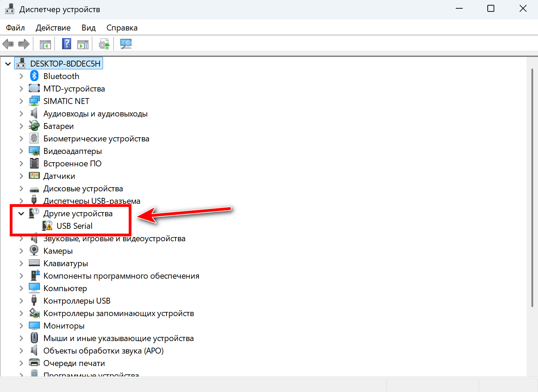
Task: Click the back navigation arrow icon
Action: click(x=8, y=44)
